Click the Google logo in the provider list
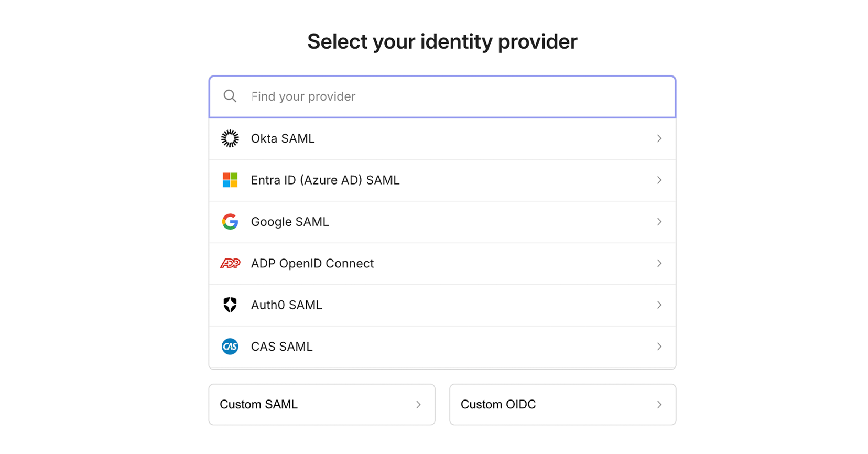 pos(230,222)
